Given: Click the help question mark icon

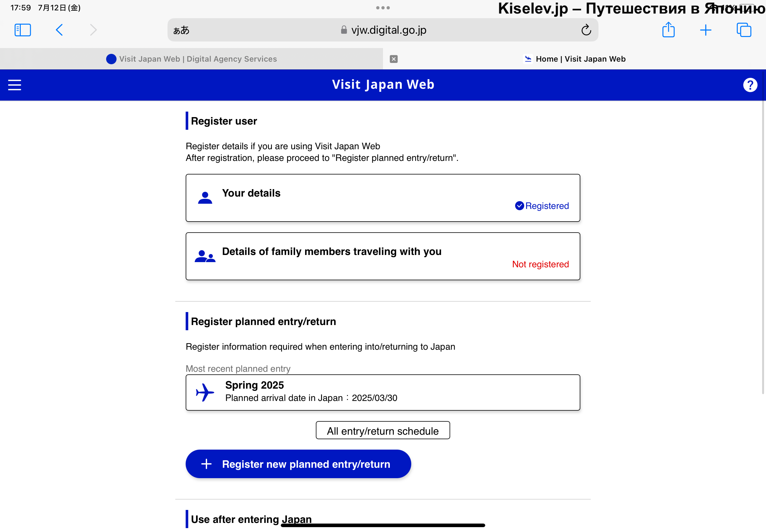Looking at the screenshot, I should click(x=750, y=85).
